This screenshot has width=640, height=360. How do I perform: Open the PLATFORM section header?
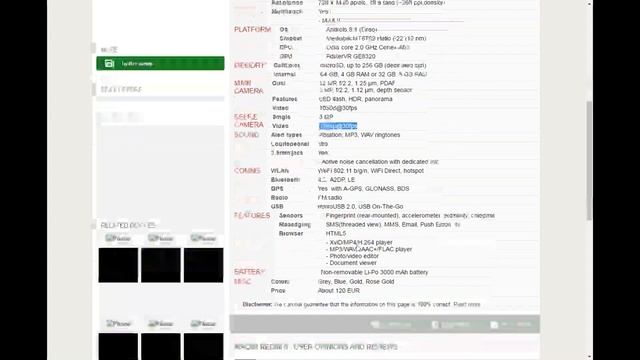253,29
